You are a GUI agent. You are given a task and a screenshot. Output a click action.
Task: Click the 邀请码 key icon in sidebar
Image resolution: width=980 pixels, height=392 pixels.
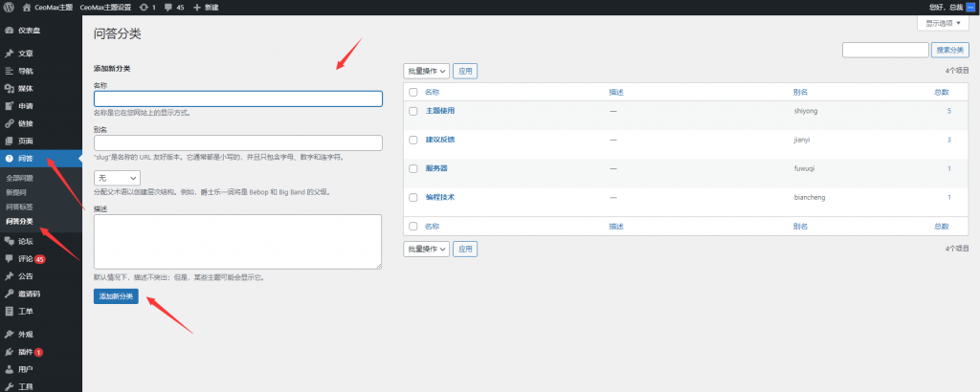[x=9, y=294]
